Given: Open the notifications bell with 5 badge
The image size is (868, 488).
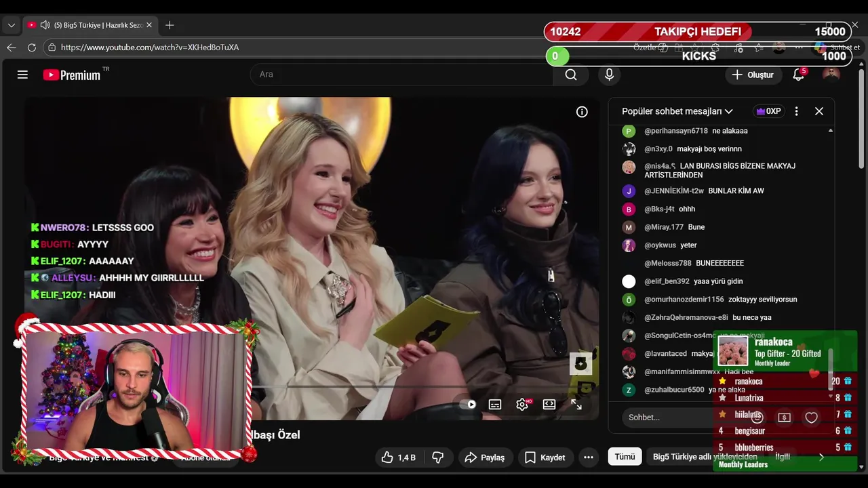Looking at the screenshot, I should (799, 75).
